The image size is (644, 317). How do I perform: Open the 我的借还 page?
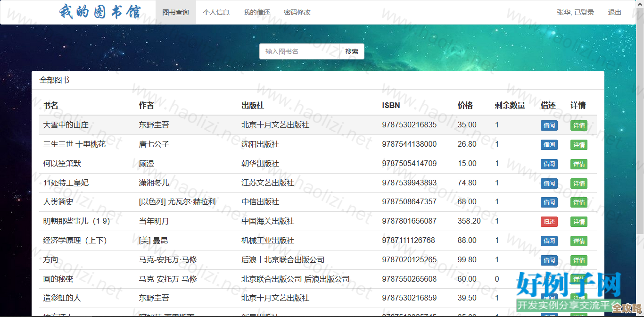(x=256, y=12)
